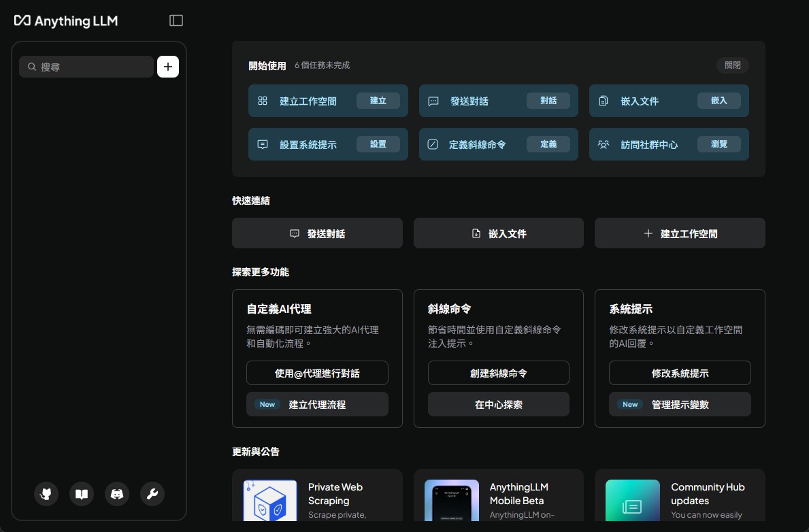The image size is (809, 532).
Task: Click the 瀏覽 button for 訪問社群中心
Action: [x=719, y=144]
